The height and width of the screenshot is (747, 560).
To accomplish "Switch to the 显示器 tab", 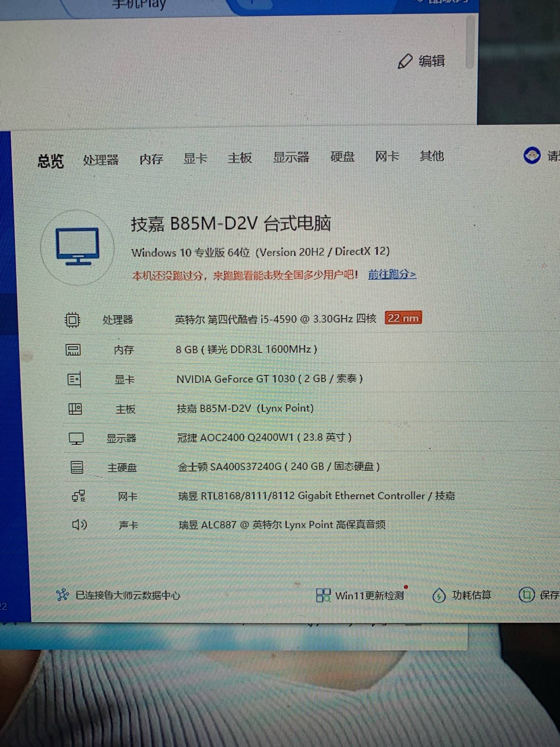I will tap(291, 157).
